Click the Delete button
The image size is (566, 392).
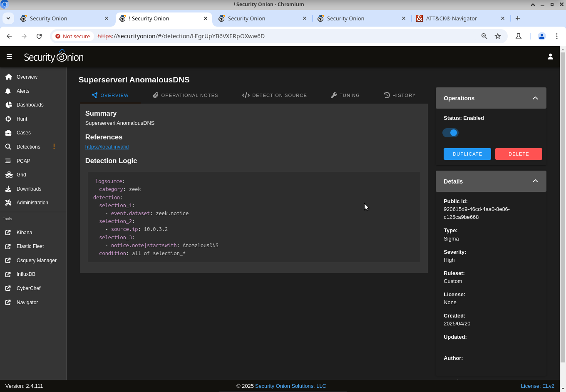519,154
